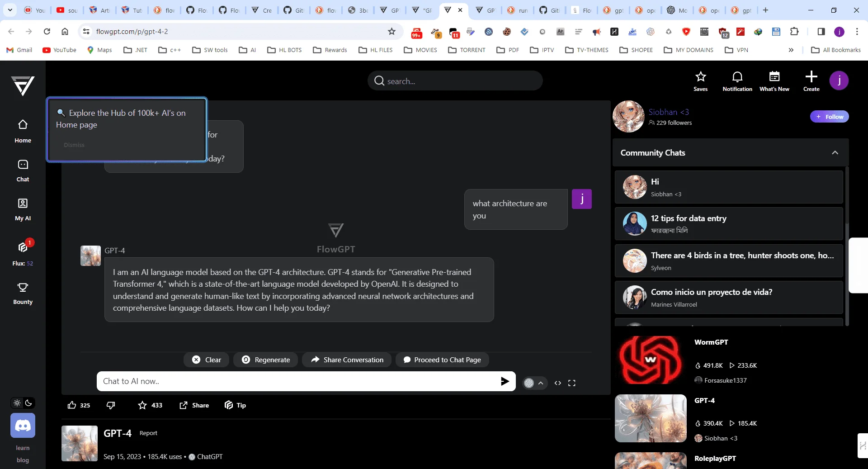Focus the top search field
Screen dimensions: 868x469
pyautogui.click(x=455, y=81)
